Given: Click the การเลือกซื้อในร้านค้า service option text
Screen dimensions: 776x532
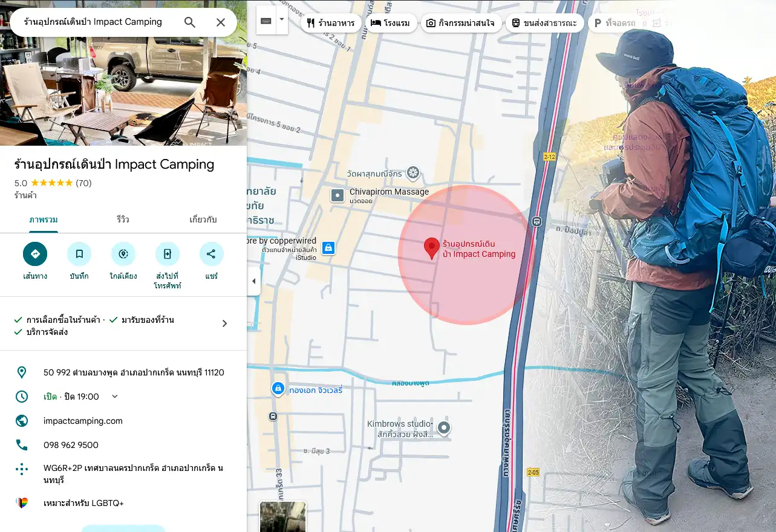Looking at the screenshot, I should [x=64, y=319].
